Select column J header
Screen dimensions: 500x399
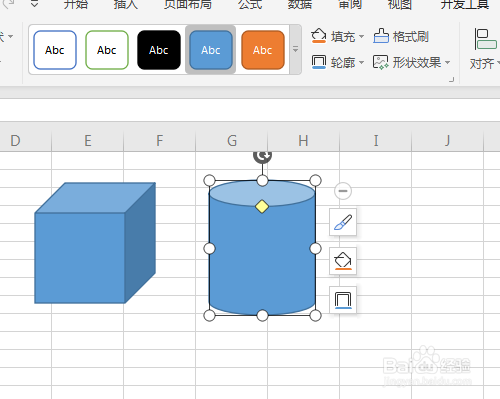pyautogui.click(x=448, y=141)
